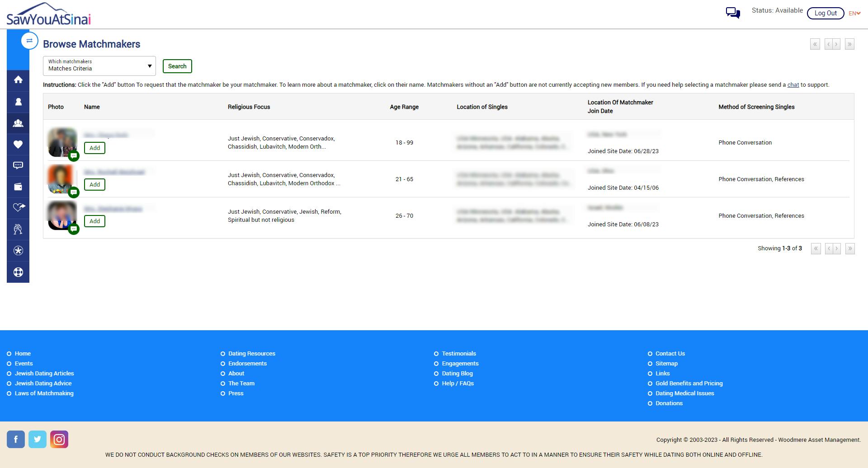
Task: Click the last-page double chevron below table
Action: pyautogui.click(x=849, y=248)
